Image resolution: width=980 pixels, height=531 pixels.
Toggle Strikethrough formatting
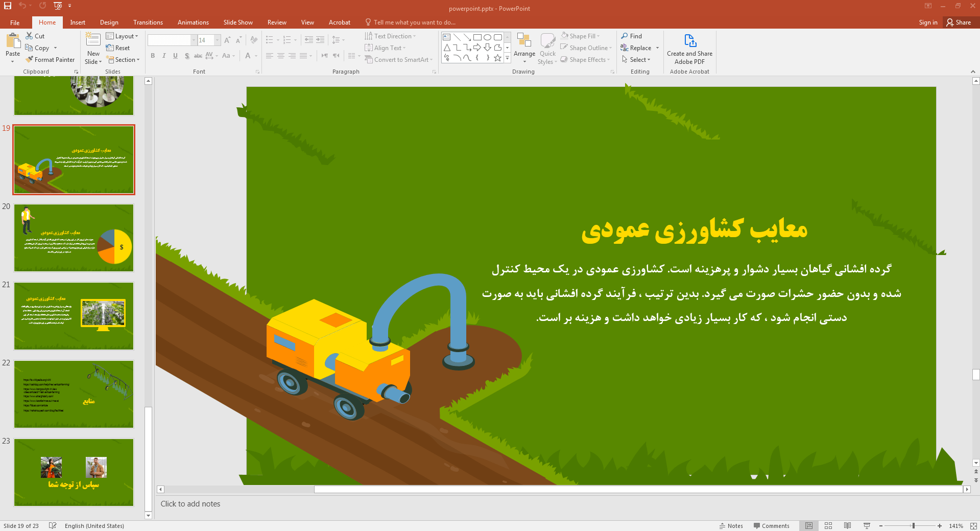[198, 56]
